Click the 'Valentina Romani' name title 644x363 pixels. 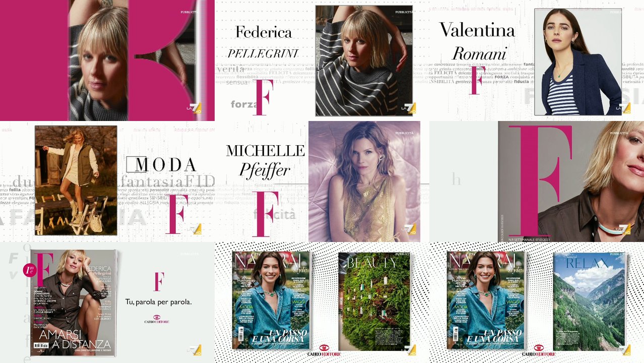pos(478,41)
